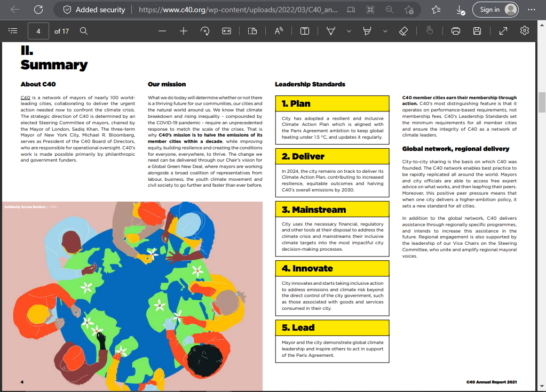Save the PDF document
This screenshot has height=392, width=546.
click(x=477, y=31)
